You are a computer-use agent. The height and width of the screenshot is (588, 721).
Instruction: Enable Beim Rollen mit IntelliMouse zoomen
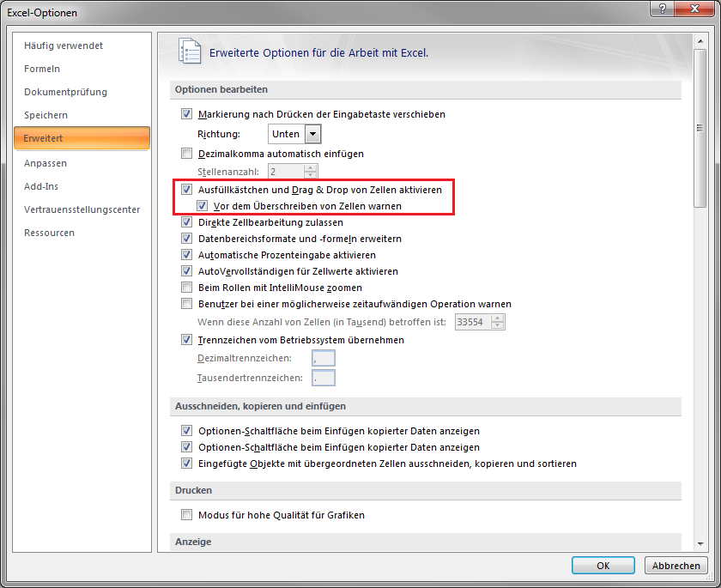(x=187, y=288)
